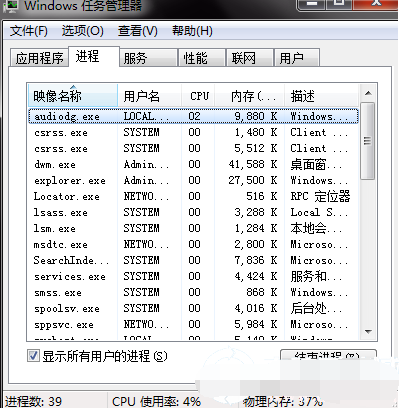The width and height of the screenshot is (399, 408).
Task: Select the explorer.exe process row
Action: pos(193,181)
